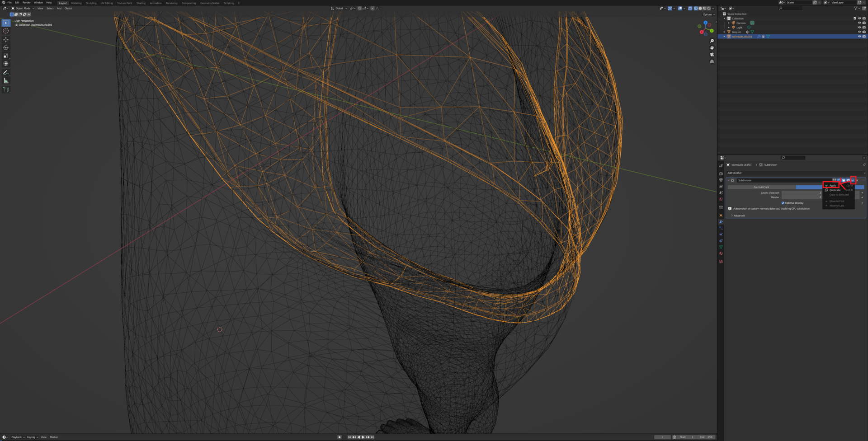Viewport: 868px width, 441px height.
Task: Open the viewport Add menu
Action: 59,9
